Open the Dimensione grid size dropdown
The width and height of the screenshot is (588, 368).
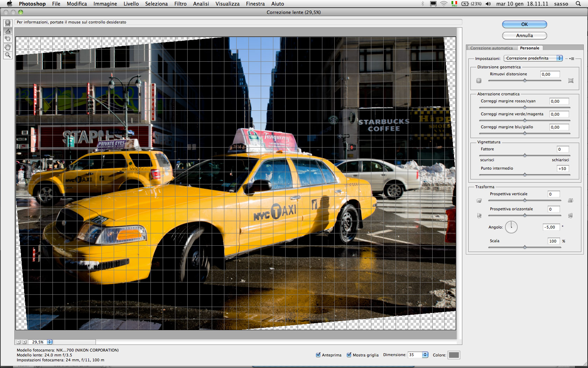(x=425, y=355)
